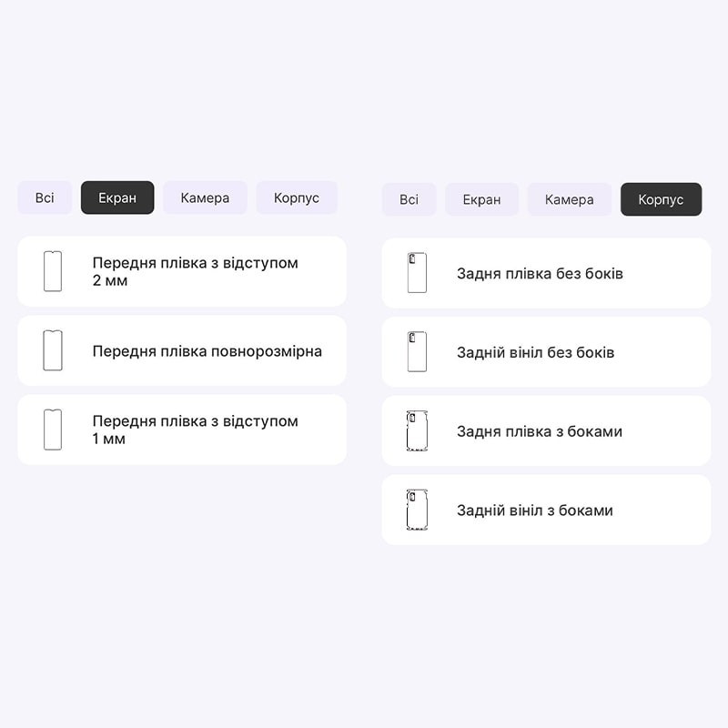The image size is (728, 728).
Task: Click the back-cover icon for "Задня плівка без боків"
Action: [x=417, y=273]
